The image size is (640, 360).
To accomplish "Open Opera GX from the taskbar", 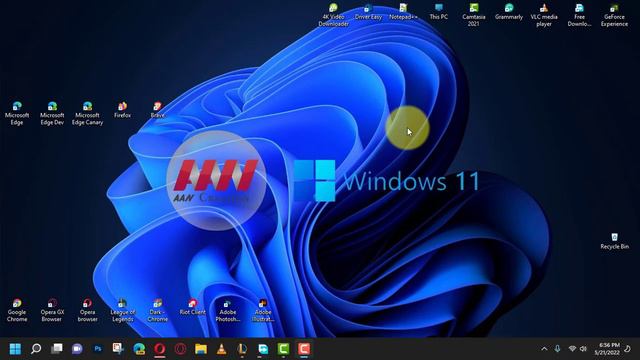I will point(180,349).
